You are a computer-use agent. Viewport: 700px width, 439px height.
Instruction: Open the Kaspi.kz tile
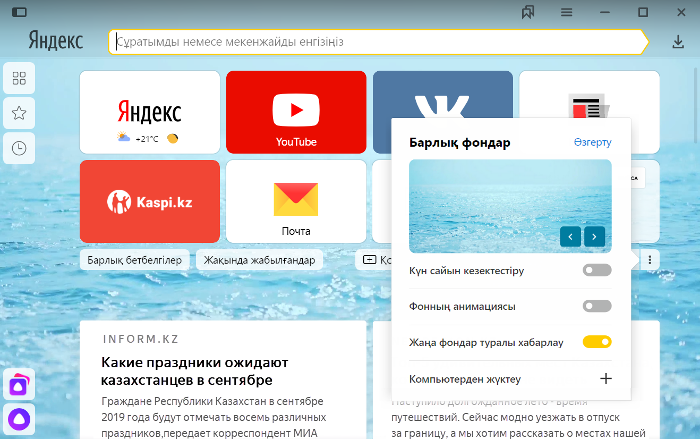coord(150,201)
